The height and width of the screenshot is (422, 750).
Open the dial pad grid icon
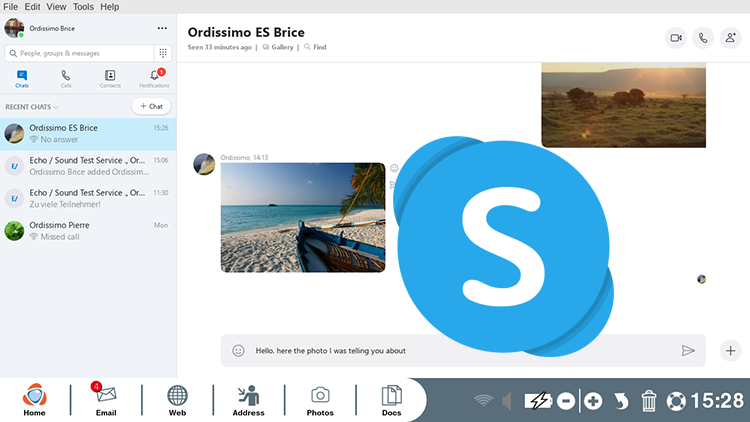coord(163,53)
